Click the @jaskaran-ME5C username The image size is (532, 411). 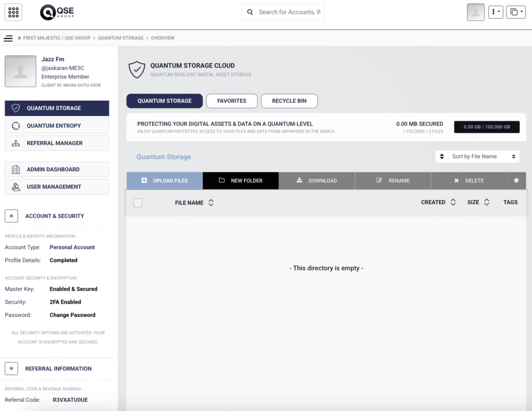click(63, 68)
